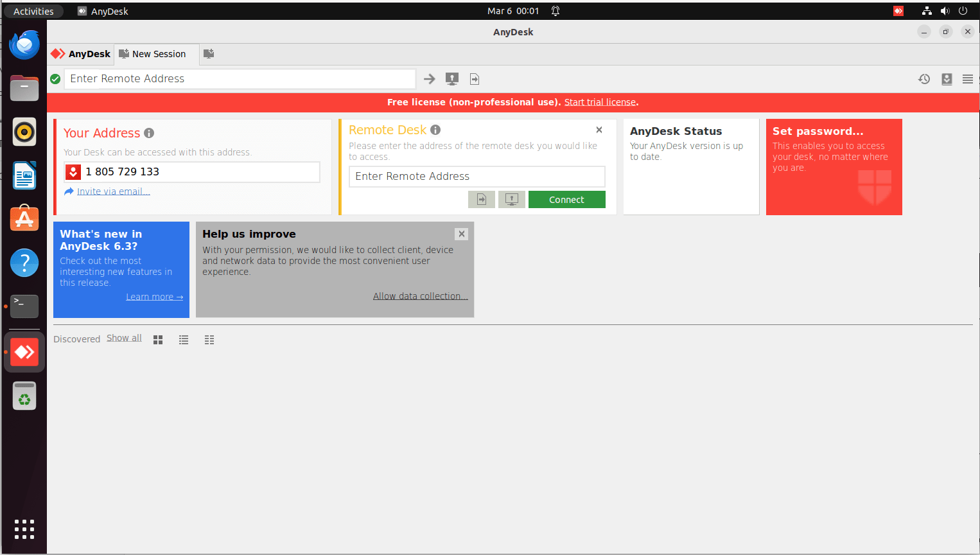Focus the Remote Desk address input field
980x555 pixels.
point(477,176)
